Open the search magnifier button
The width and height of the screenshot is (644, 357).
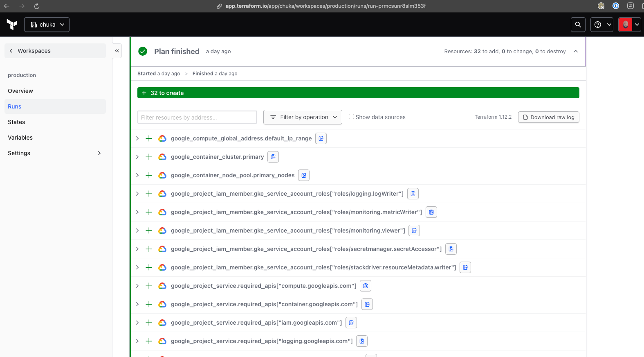[x=578, y=25]
